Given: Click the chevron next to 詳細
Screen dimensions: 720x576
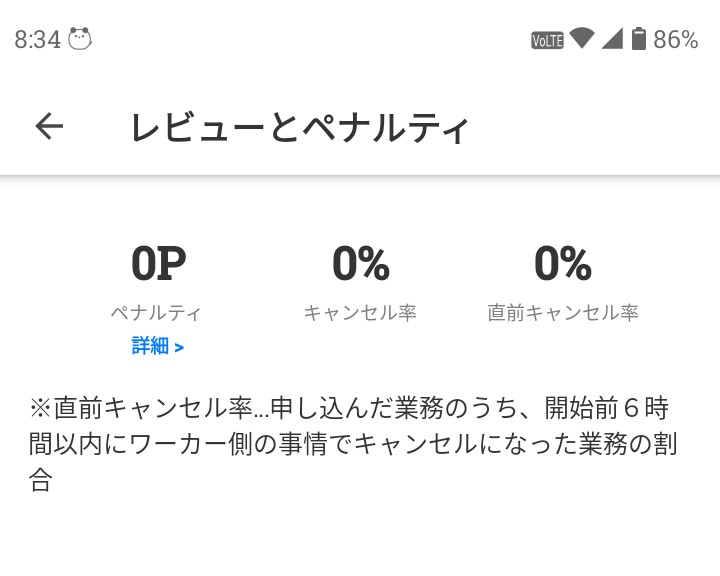Looking at the screenshot, I should [x=179, y=348].
